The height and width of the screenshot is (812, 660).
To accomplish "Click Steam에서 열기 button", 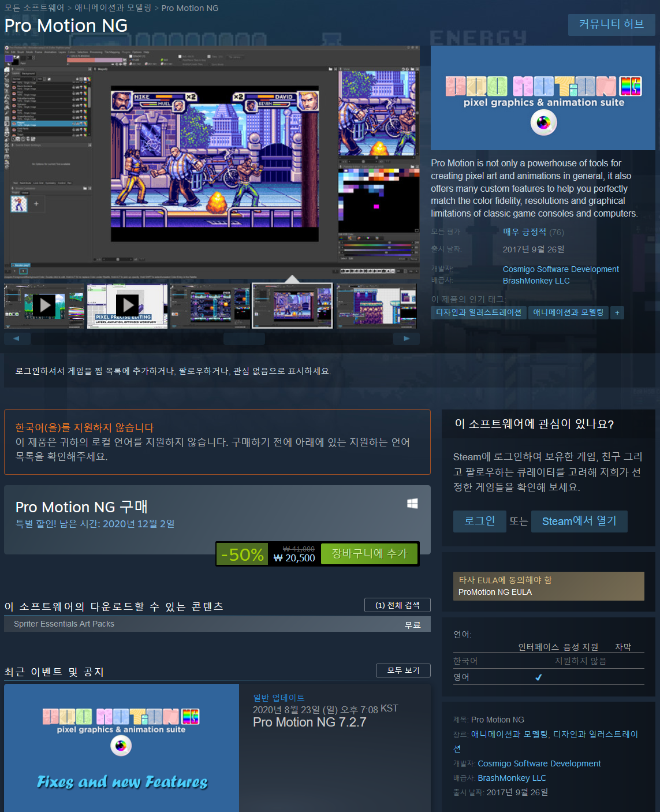I will click(x=579, y=521).
